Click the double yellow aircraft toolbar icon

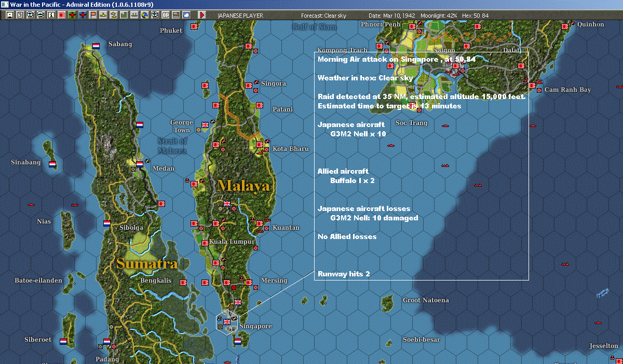(113, 15)
